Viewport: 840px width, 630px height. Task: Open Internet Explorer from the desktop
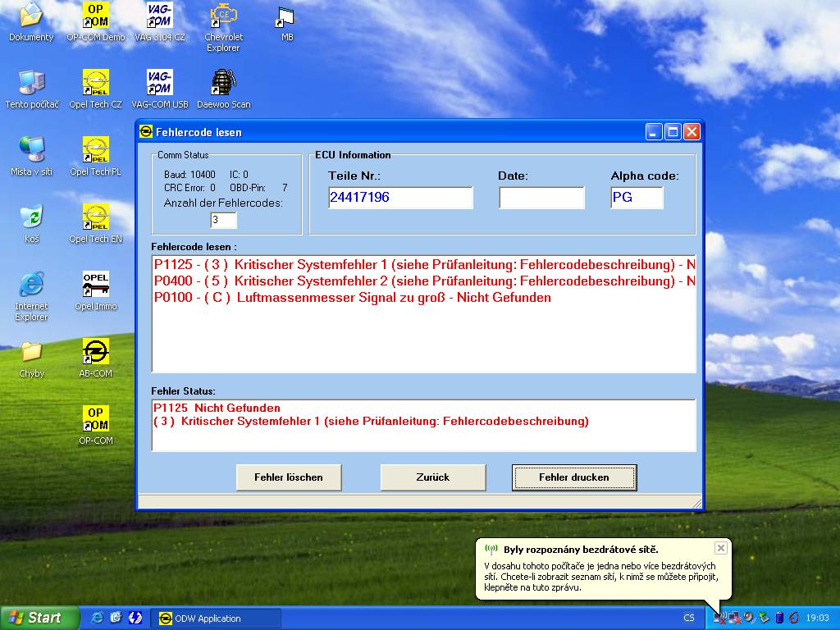32,285
